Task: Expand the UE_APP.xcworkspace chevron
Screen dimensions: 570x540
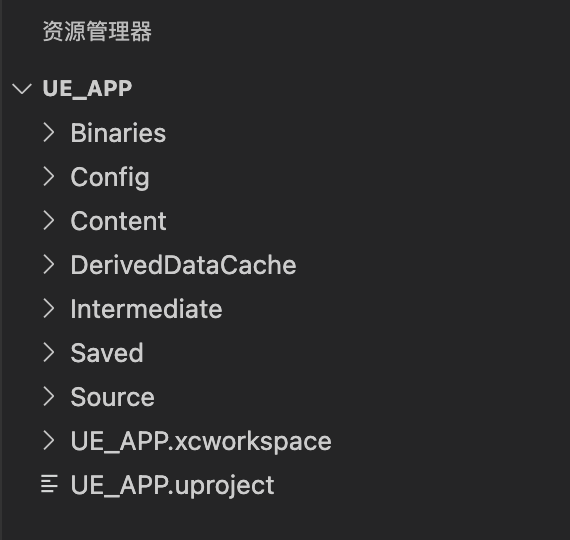Action: (x=49, y=440)
